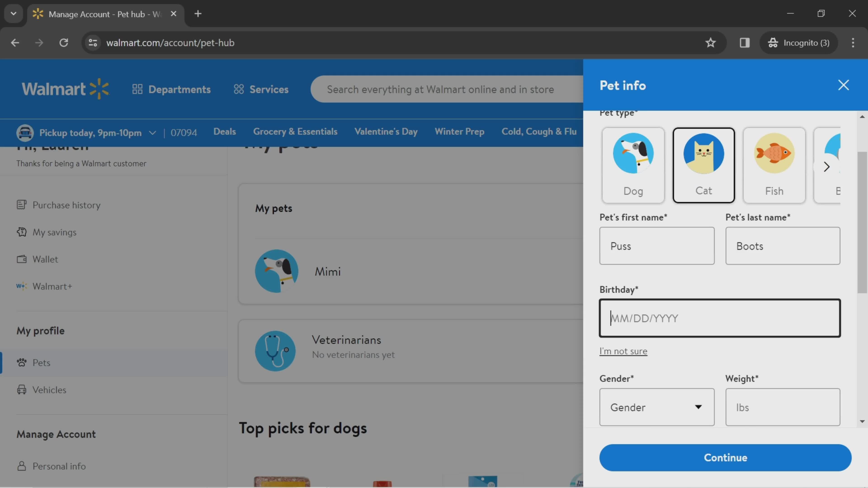Click the Birthday date input field
The image size is (868, 488).
(720, 318)
